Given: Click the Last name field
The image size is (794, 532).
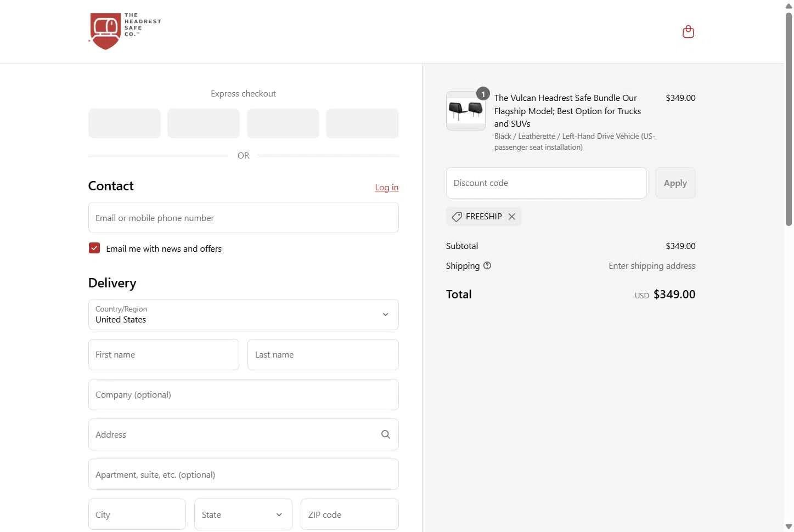Looking at the screenshot, I should tap(323, 355).
